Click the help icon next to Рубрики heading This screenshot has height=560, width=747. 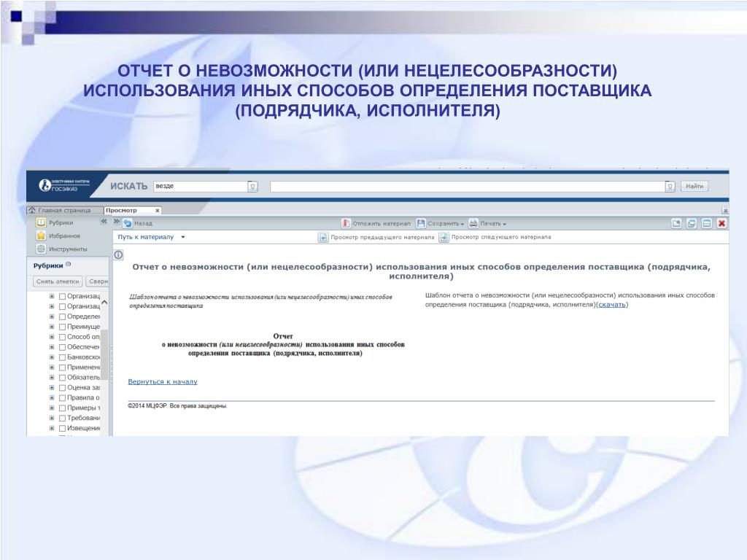[x=68, y=264]
